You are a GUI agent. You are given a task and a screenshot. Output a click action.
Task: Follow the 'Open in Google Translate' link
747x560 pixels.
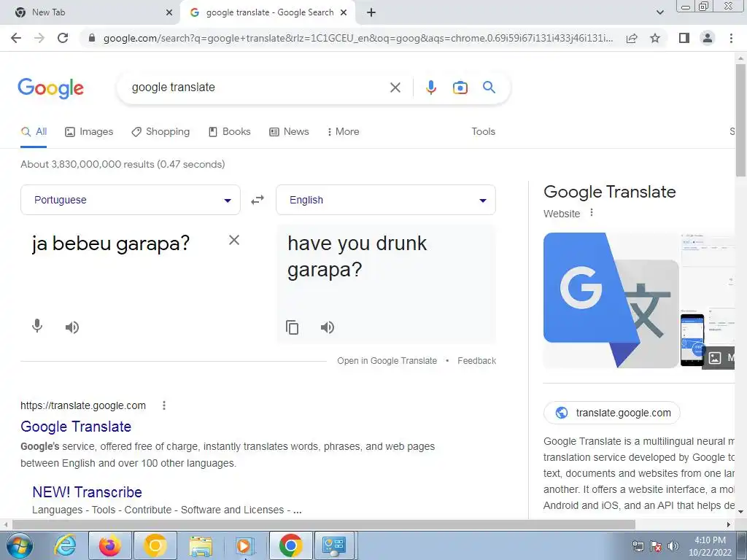[387, 361]
